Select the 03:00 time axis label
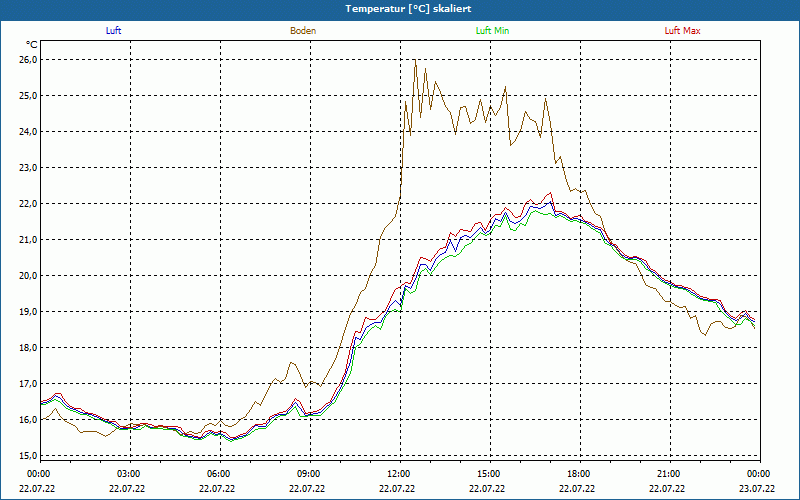The width and height of the screenshot is (800, 500). point(129,474)
